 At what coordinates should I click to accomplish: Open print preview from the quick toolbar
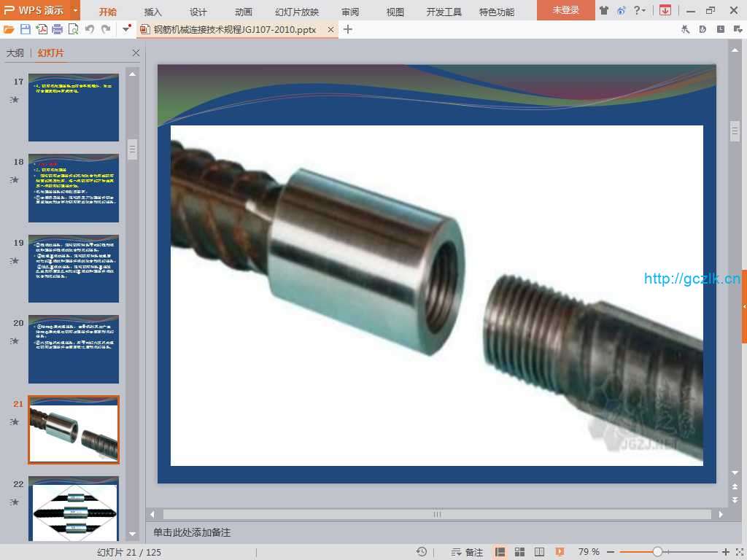[x=73, y=29]
